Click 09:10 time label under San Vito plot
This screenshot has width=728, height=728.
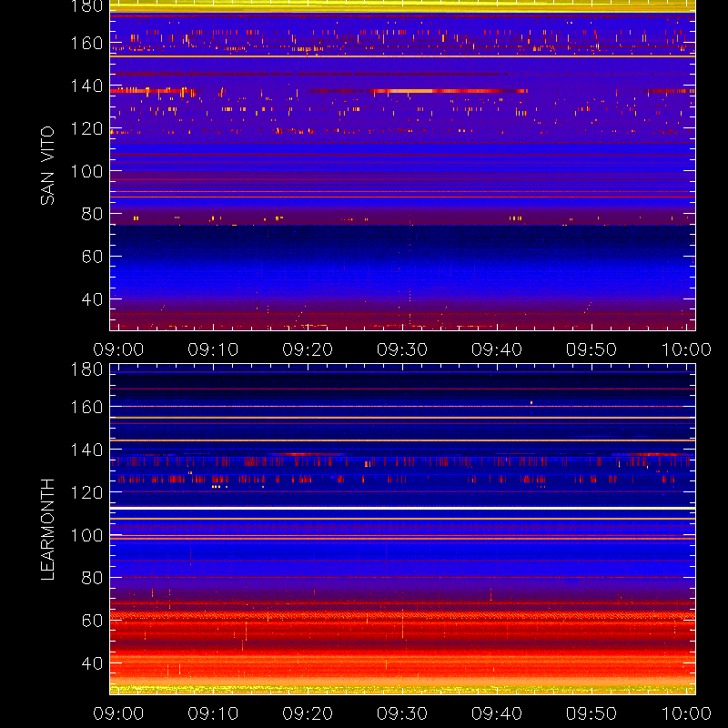point(213,349)
